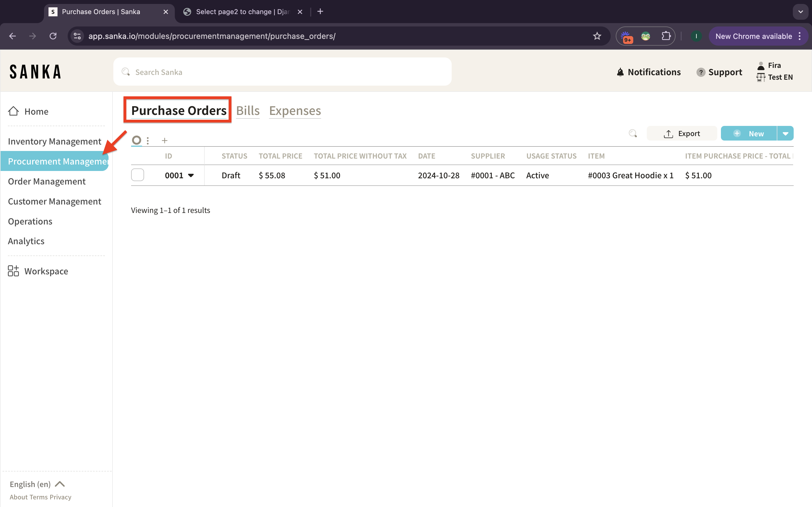Image resolution: width=812 pixels, height=507 pixels.
Task: Select the circle default view tab
Action: [136, 140]
